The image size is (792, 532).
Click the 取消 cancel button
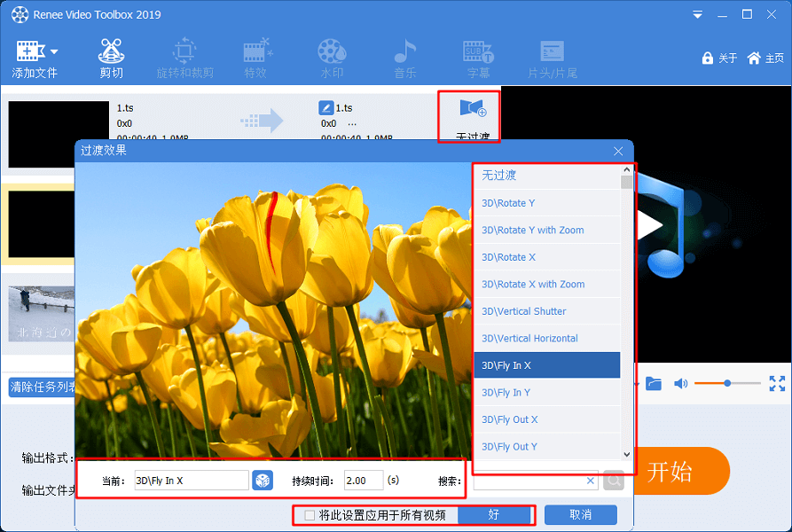(580, 515)
